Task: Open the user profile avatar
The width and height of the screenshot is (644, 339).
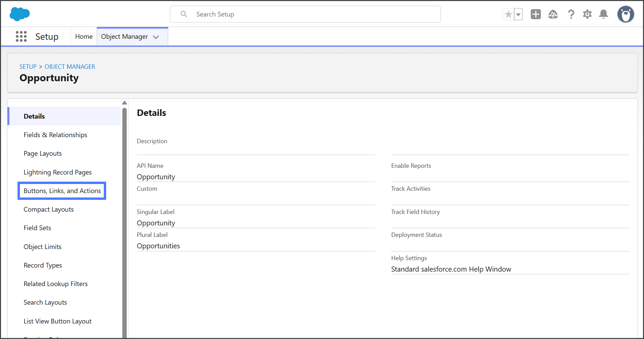Action: pos(625,14)
